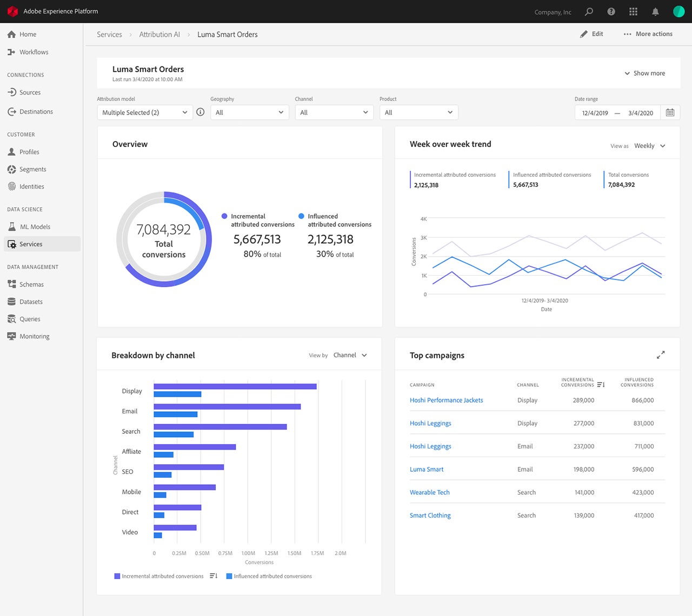The height and width of the screenshot is (616, 692).
Task: Open the View as Weekly dropdown
Action: pyautogui.click(x=650, y=146)
